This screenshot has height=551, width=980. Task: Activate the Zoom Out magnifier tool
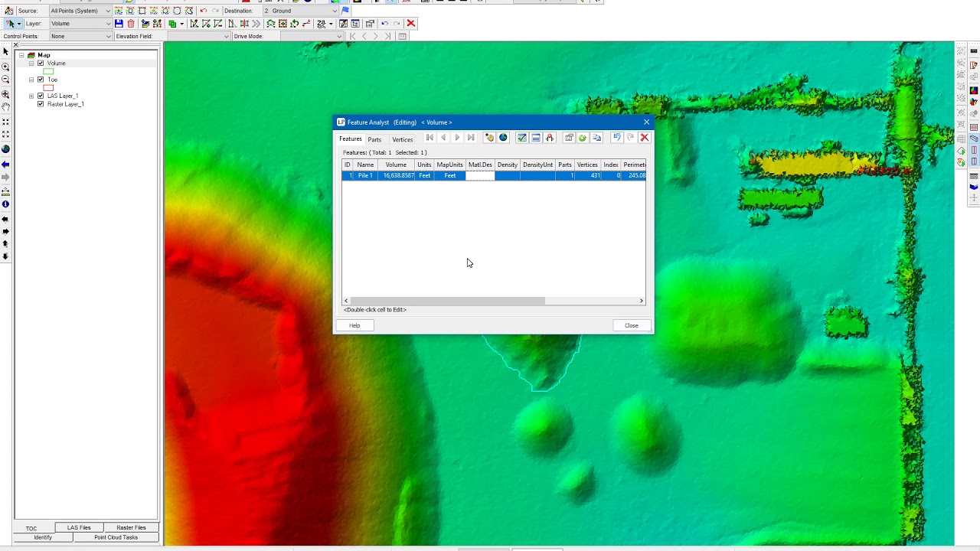pyautogui.click(x=5, y=80)
